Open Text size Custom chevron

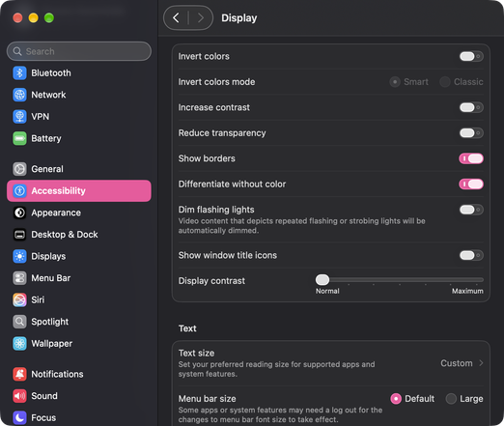(481, 363)
